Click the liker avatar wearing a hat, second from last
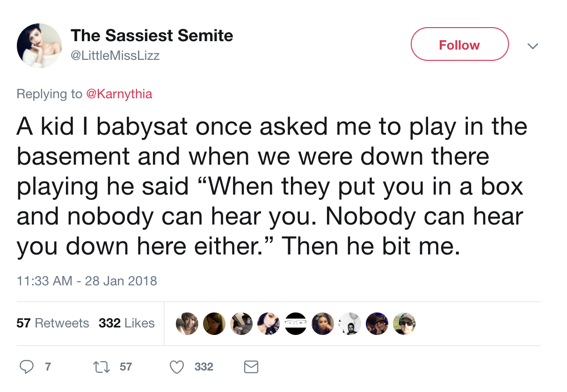Image resolution: width=567 pixels, height=392 pixels. coord(377,324)
